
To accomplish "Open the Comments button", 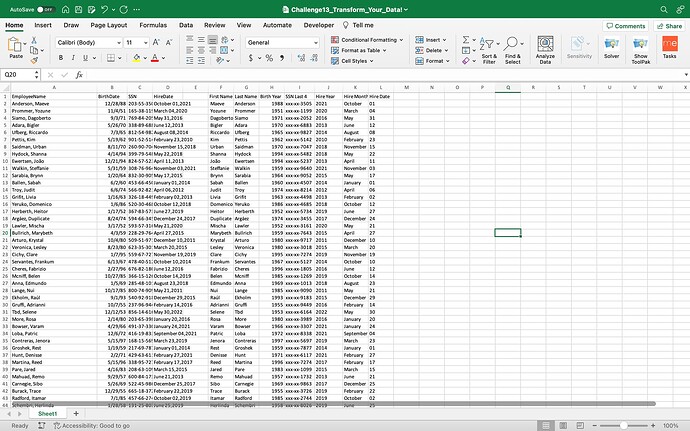I will pos(625,26).
